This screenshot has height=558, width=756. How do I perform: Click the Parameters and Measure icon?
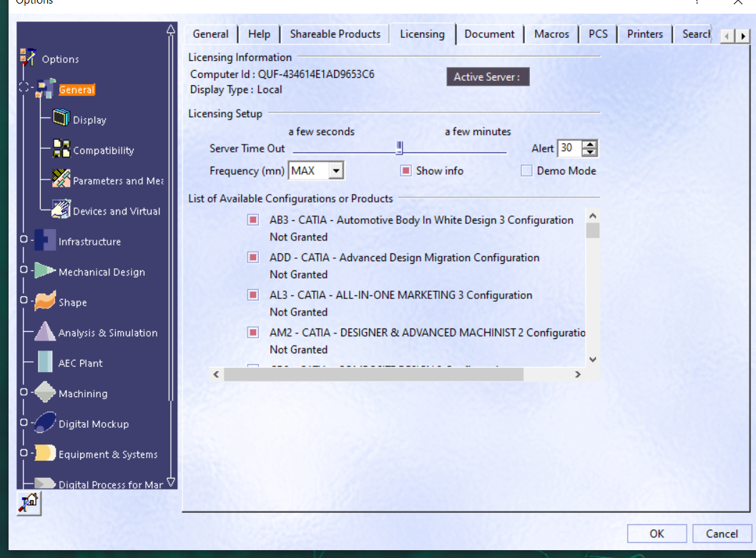62,178
